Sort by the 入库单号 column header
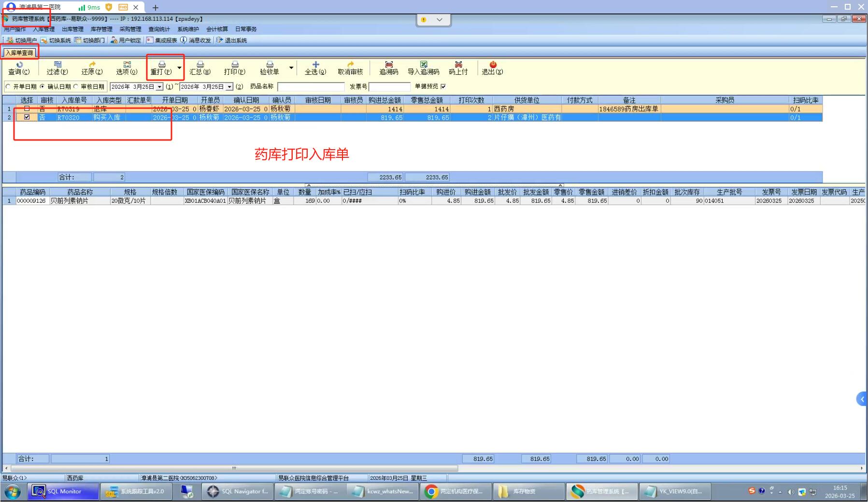The width and height of the screenshot is (868, 502). tap(74, 100)
